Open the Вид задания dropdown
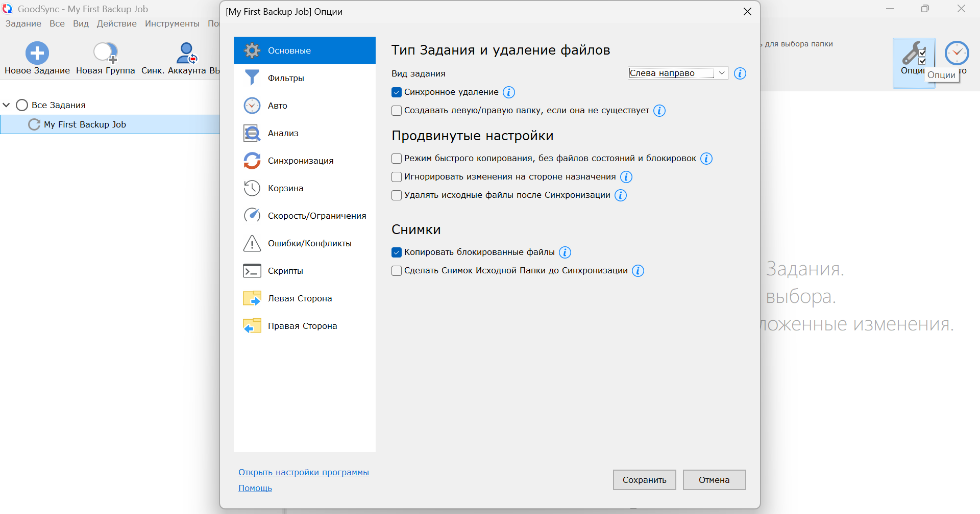The height and width of the screenshot is (514, 980). [678, 73]
